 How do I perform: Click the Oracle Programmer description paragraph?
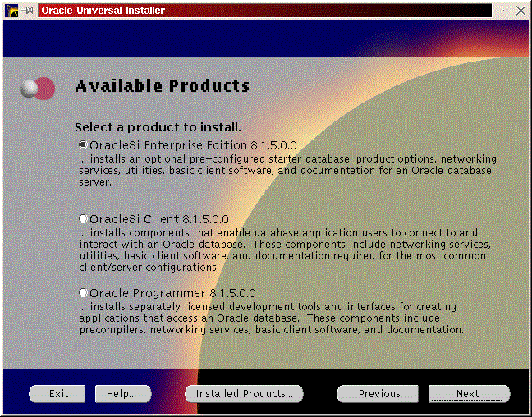(271, 318)
